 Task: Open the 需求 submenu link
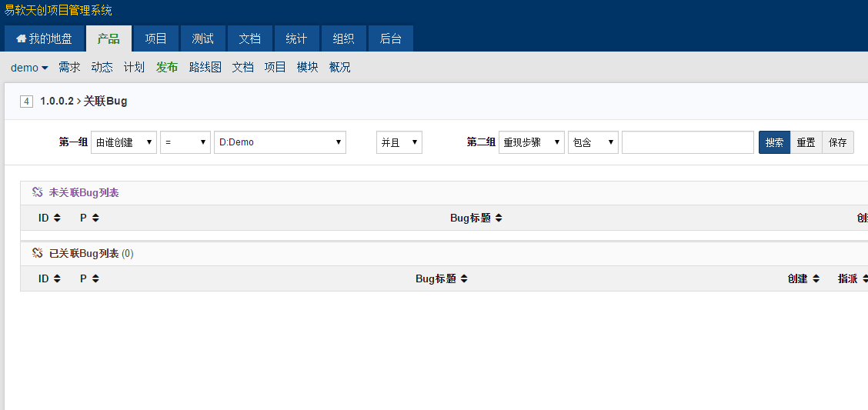[x=69, y=68]
